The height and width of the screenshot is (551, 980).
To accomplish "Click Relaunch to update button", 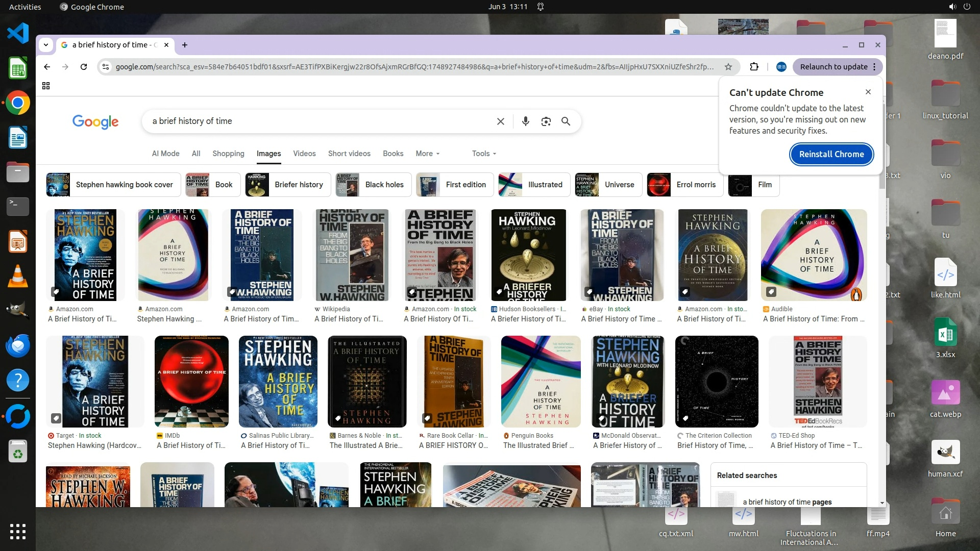I will [834, 67].
